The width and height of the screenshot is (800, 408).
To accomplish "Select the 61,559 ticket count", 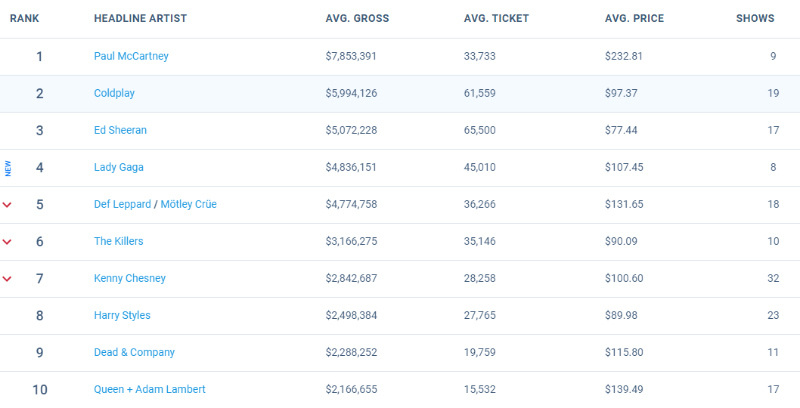I will [480, 93].
